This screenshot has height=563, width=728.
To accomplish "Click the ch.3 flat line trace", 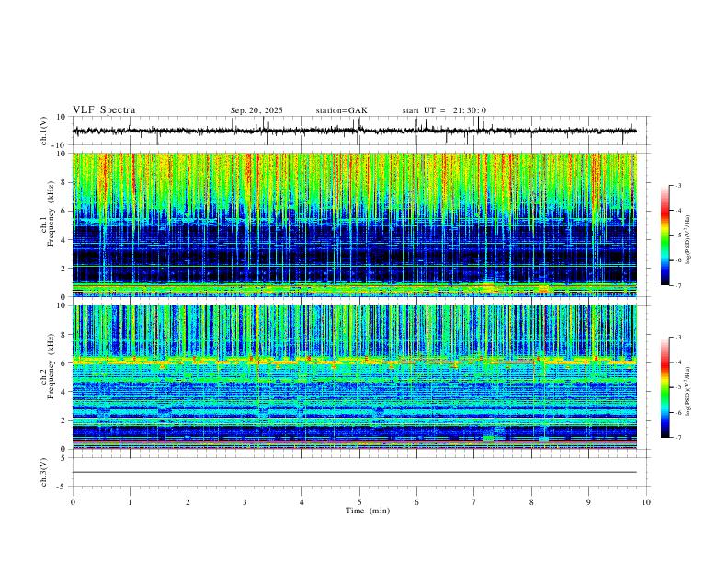I will (355, 472).
